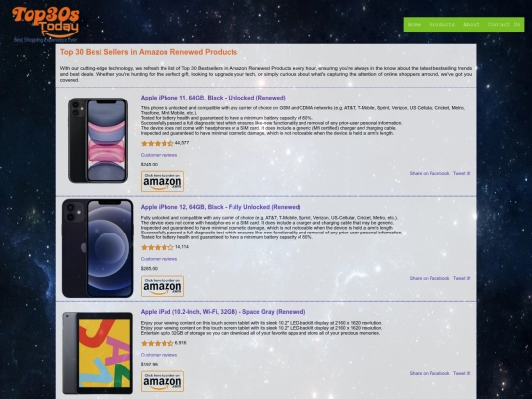The width and height of the screenshot is (532, 399).
Task: Share the iPhone 11 on Facebook
Action: 430,173
